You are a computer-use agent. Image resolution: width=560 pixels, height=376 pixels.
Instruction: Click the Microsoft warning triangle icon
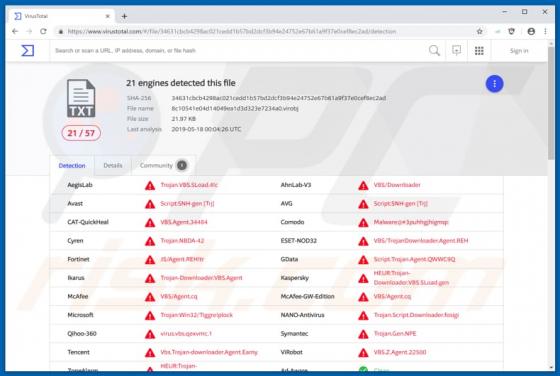150,315
